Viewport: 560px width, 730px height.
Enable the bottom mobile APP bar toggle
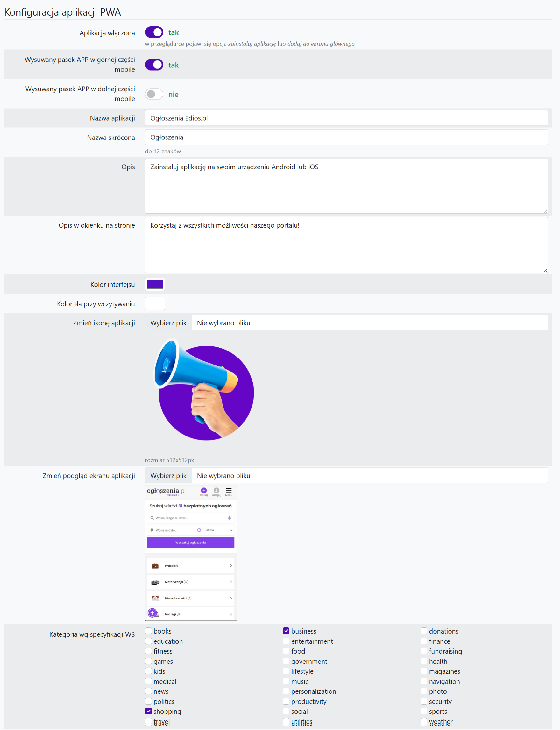pos(154,94)
